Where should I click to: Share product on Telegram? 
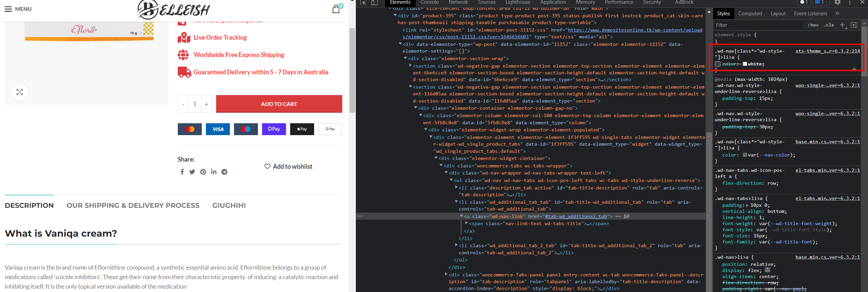[224, 172]
